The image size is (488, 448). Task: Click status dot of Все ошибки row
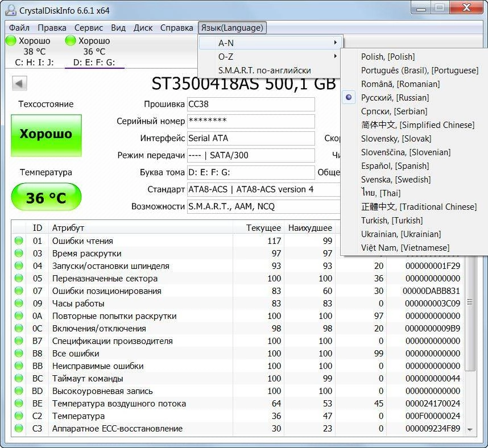[19, 353]
